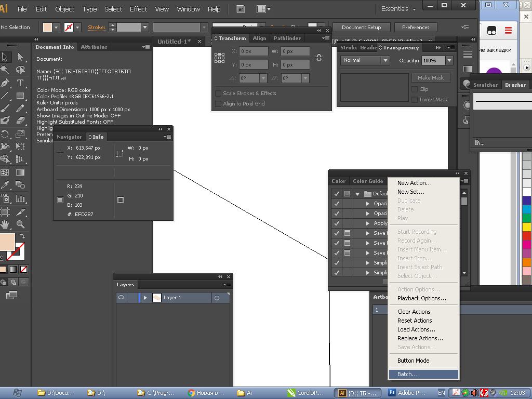The image size is (532, 399).
Task: Open the stroke weight dropdown arrow
Action: pos(145,27)
